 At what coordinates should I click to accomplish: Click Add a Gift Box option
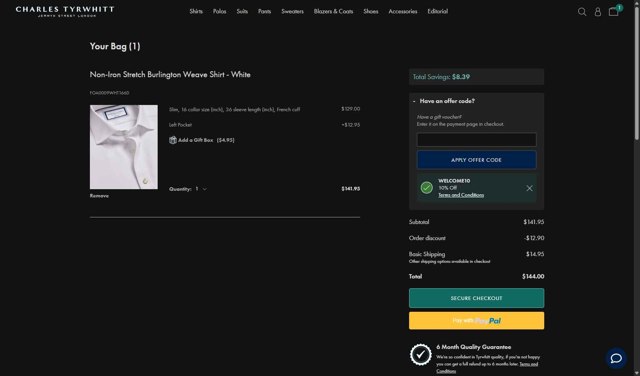pos(202,140)
